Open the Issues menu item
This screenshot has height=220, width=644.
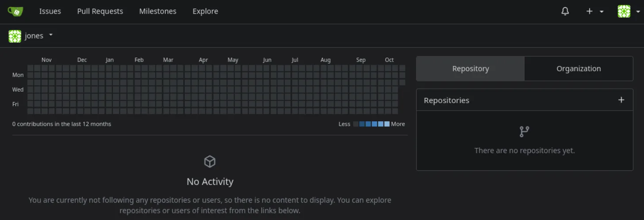pos(50,12)
